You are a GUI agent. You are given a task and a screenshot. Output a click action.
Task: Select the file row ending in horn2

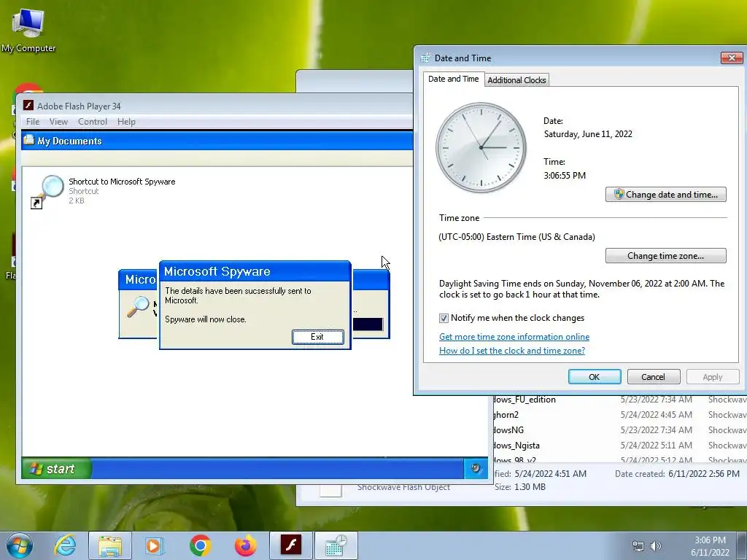[620, 415]
